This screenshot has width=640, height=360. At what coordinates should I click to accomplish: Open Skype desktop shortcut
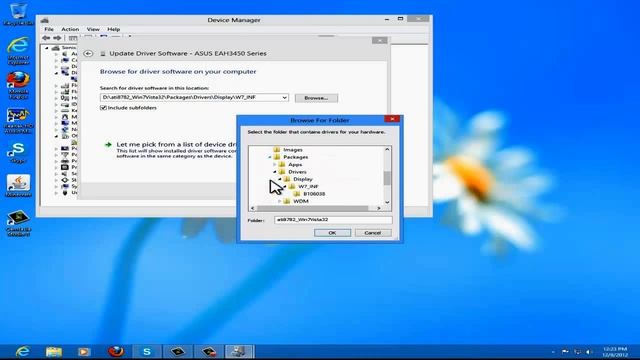18,153
